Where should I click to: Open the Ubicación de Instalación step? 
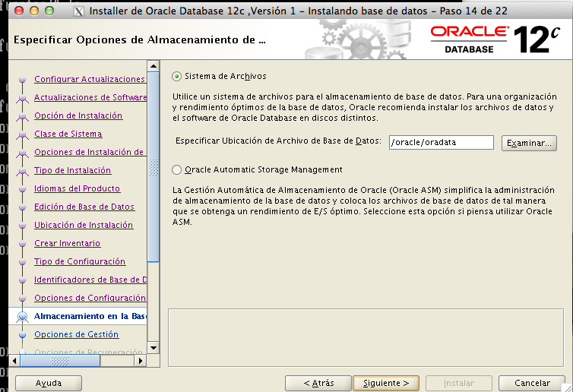tap(84, 225)
